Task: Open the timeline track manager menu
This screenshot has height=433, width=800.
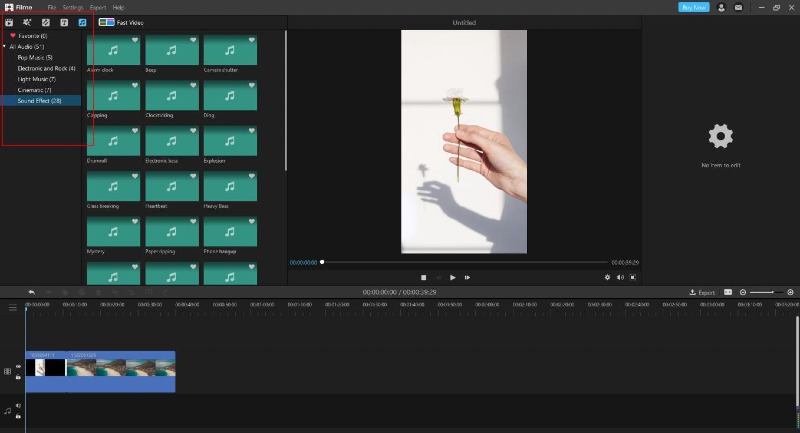Action: pos(13,308)
